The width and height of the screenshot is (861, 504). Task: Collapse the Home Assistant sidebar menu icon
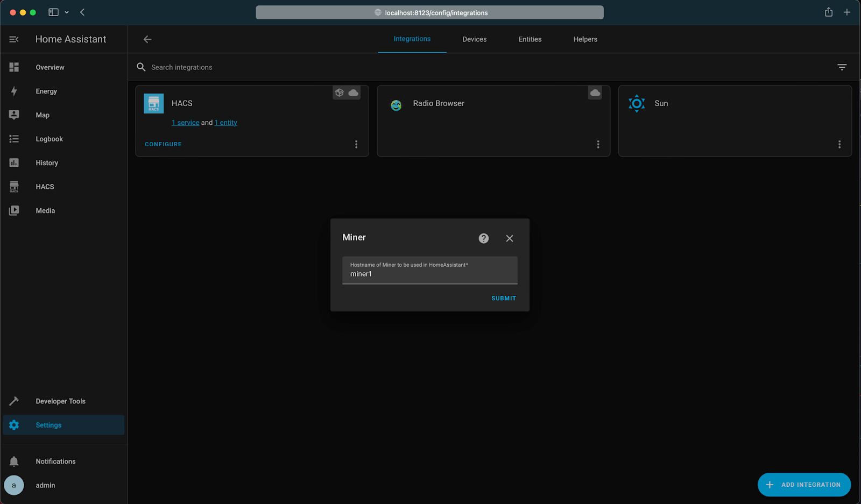14,39
